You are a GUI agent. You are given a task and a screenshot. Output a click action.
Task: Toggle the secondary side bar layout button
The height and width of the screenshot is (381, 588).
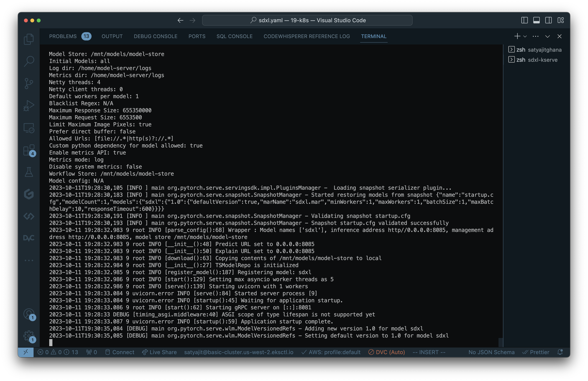[x=548, y=20]
